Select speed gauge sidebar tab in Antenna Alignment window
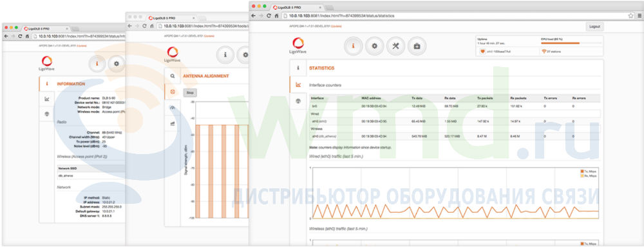The image size is (644, 247). pos(173,107)
